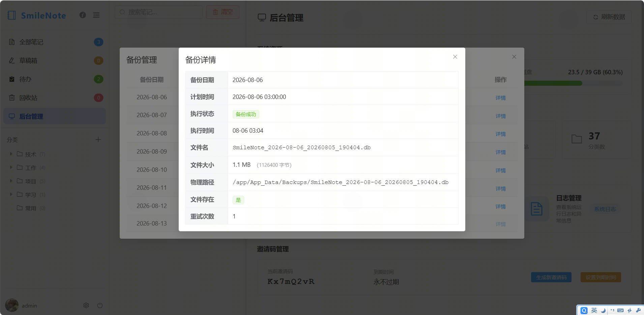Click the blue badge on 全部笔记
The height and width of the screenshot is (315, 644).
pos(98,42)
